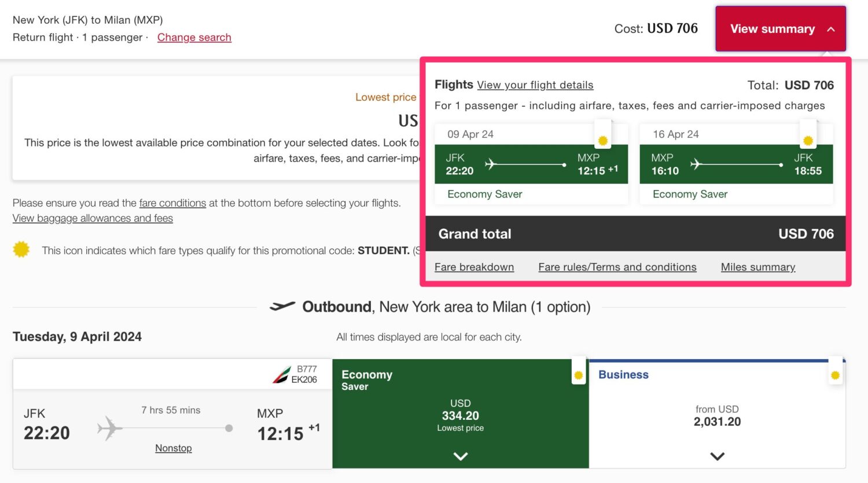The height and width of the screenshot is (483, 868).
Task: Open the Miles summary section
Action: point(758,266)
